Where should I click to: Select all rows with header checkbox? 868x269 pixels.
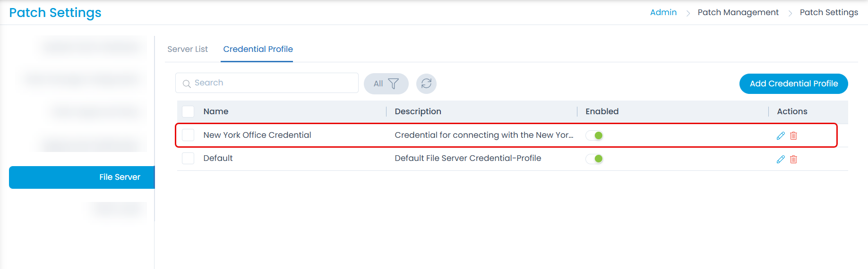[x=188, y=111]
